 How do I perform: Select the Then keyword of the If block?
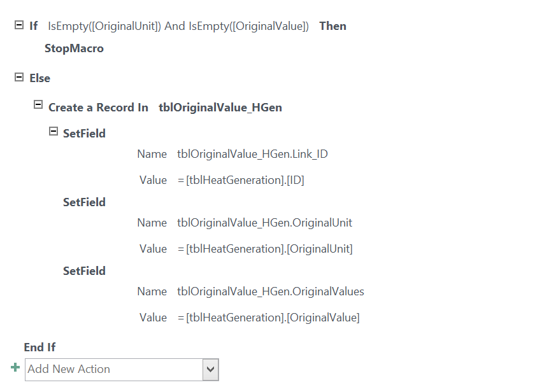click(332, 26)
